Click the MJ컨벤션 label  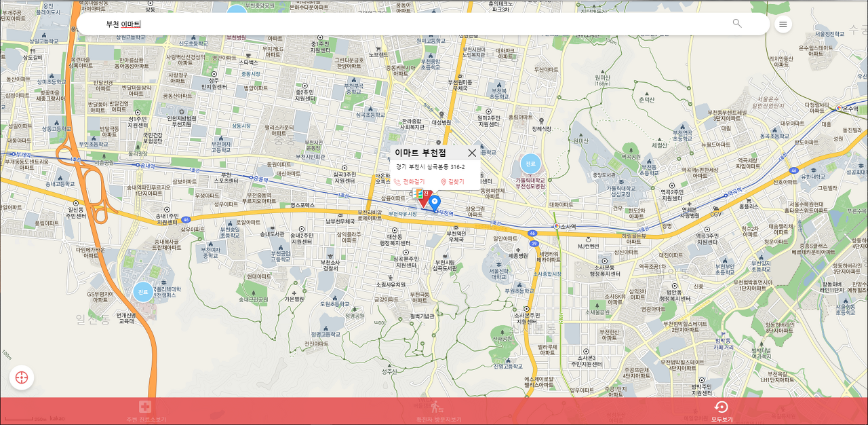[x=588, y=246]
